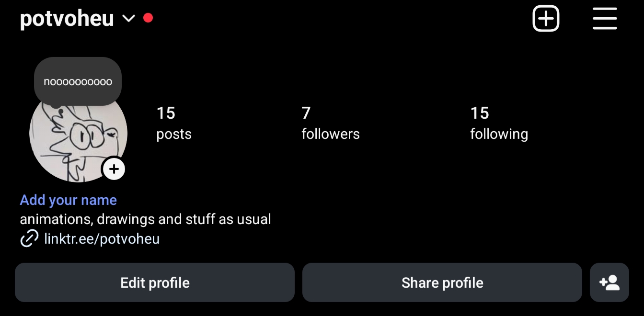The height and width of the screenshot is (316, 644).
Task: Tap the following count number 15
Action: coord(480,113)
